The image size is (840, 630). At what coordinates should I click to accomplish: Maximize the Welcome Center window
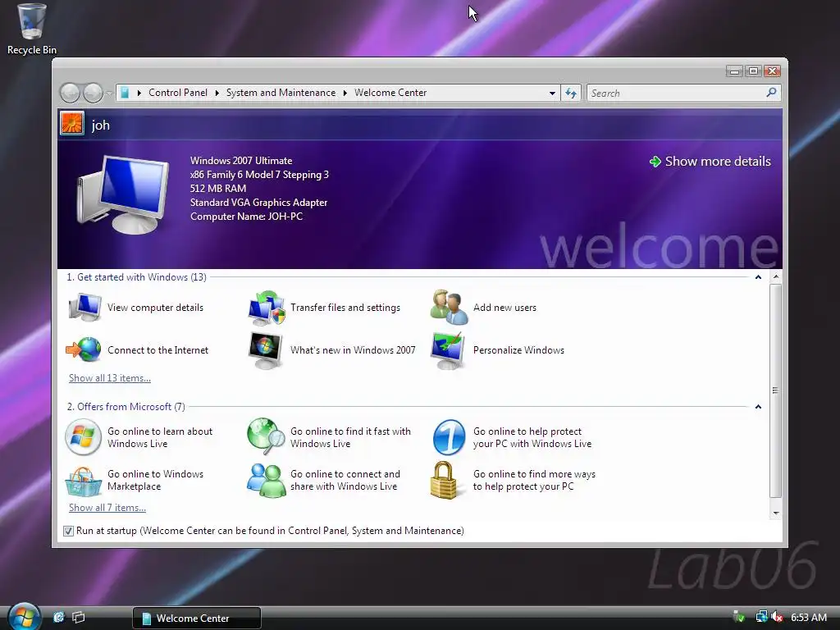[753, 71]
